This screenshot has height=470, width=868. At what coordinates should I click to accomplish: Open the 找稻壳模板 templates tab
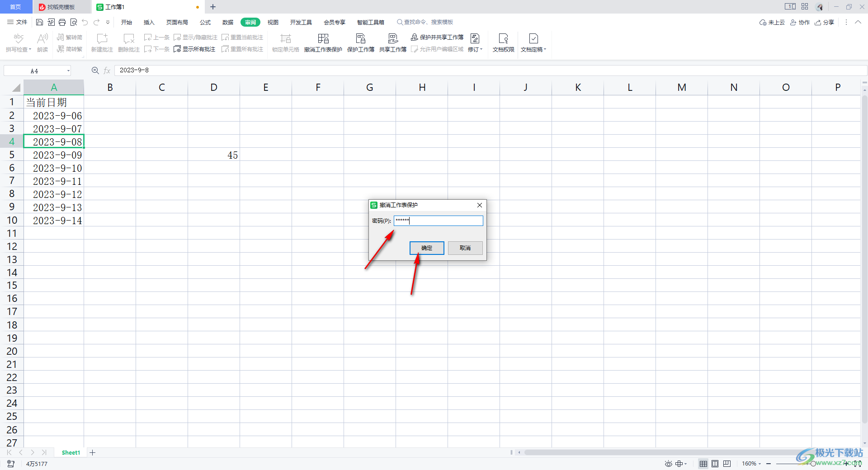pyautogui.click(x=61, y=7)
